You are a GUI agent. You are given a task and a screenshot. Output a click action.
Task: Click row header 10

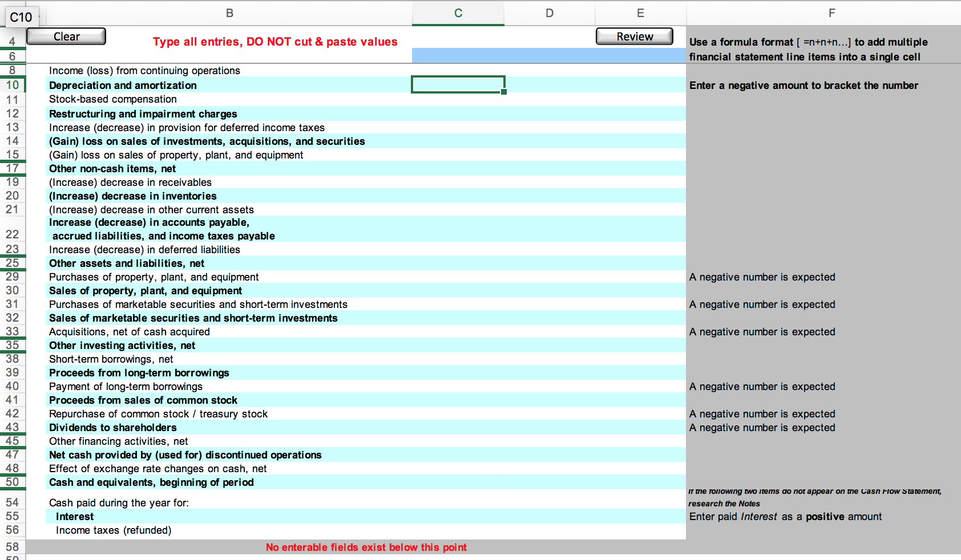point(13,84)
